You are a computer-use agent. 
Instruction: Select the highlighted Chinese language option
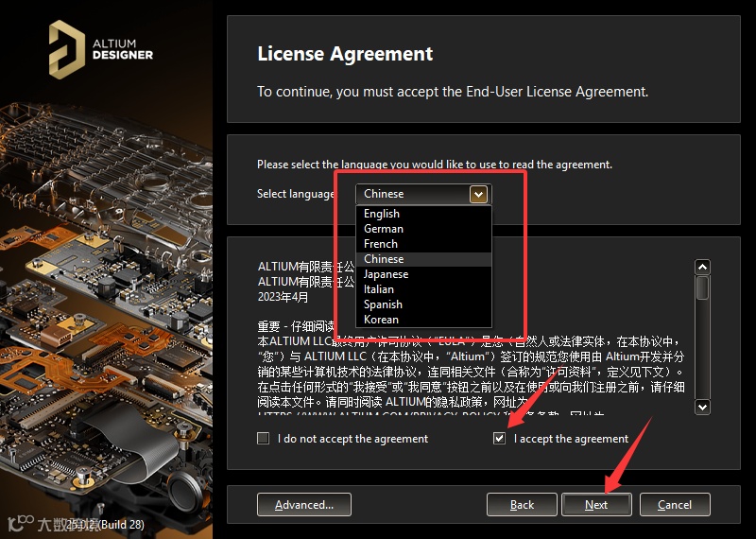423,259
